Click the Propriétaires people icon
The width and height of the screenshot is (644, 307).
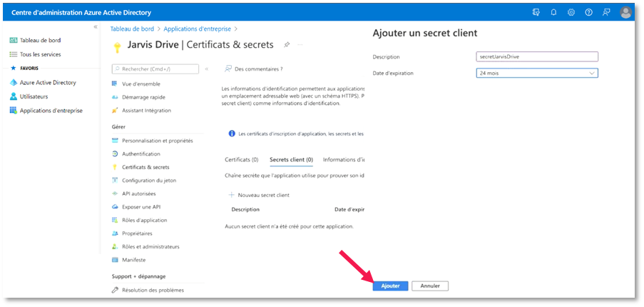pyautogui.click(x=115, y=233)
